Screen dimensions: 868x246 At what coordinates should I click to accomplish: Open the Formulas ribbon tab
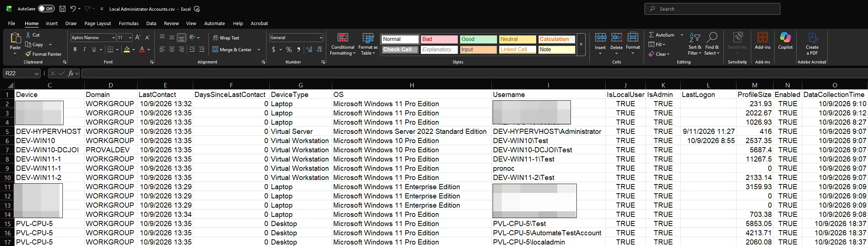point(129,23)
